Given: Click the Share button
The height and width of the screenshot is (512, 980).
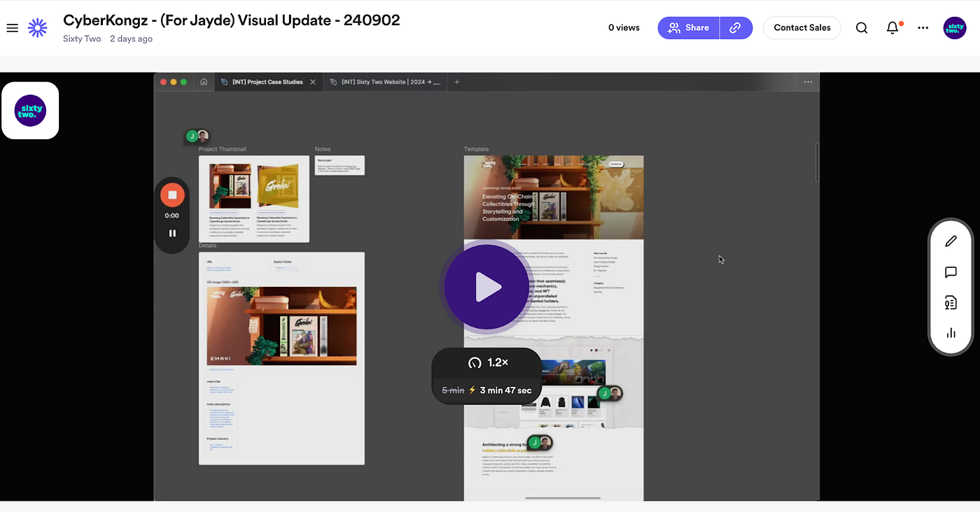Looking at the screenshot, I should (x=689, y=28).
